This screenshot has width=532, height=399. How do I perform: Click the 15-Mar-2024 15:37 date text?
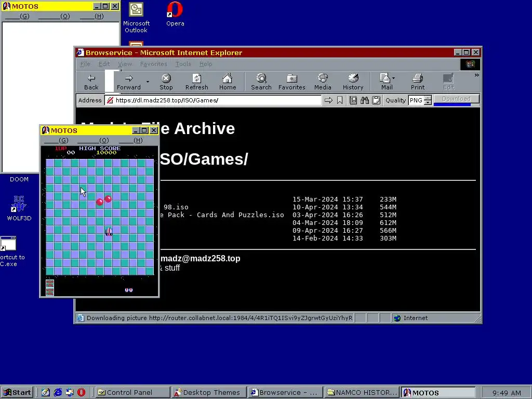327,199
